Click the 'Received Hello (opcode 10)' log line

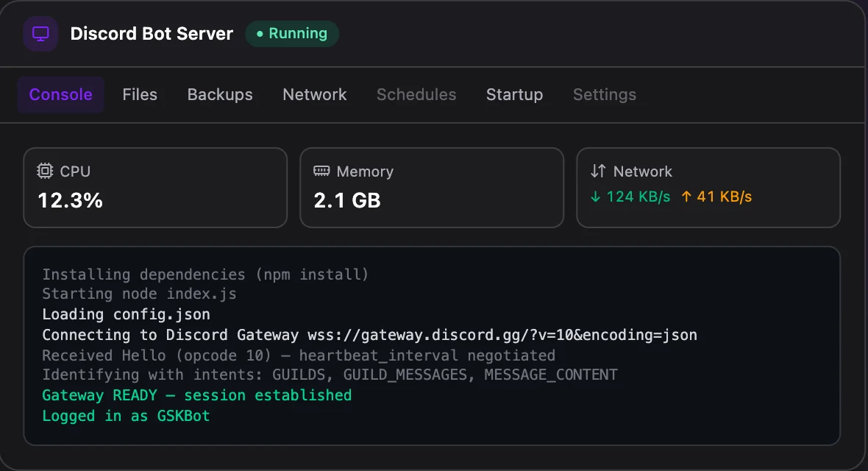coord(299,355)
